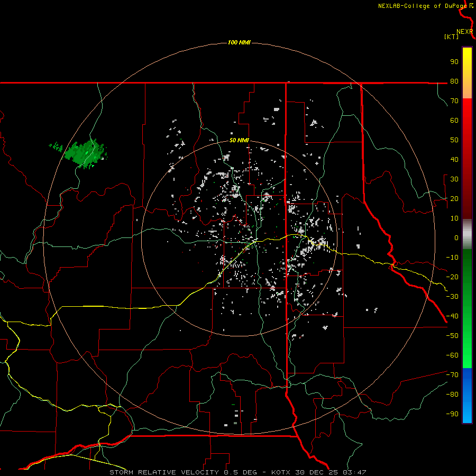
Task: Click the 70 value on velocity scale
Action: (454, 101)
